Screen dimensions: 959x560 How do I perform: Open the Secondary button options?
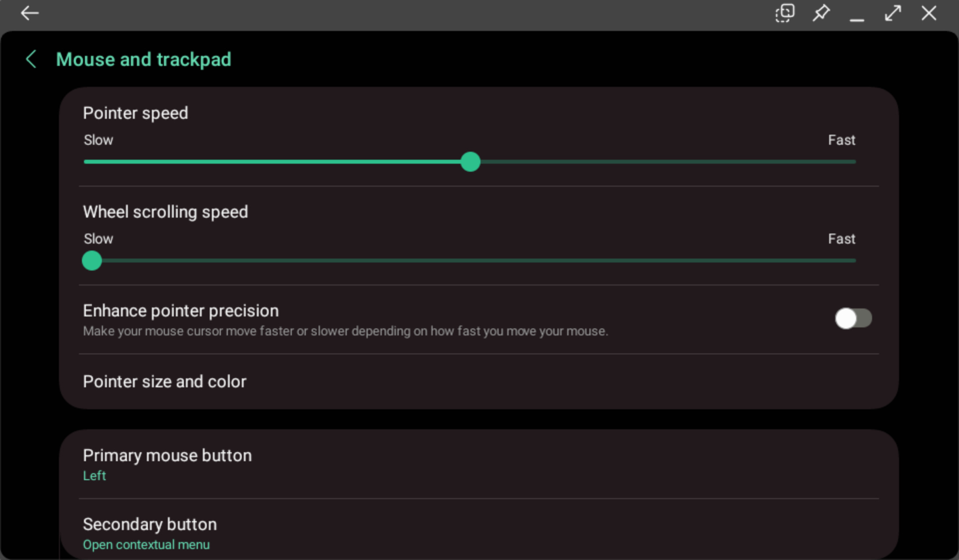coord(150,525)
